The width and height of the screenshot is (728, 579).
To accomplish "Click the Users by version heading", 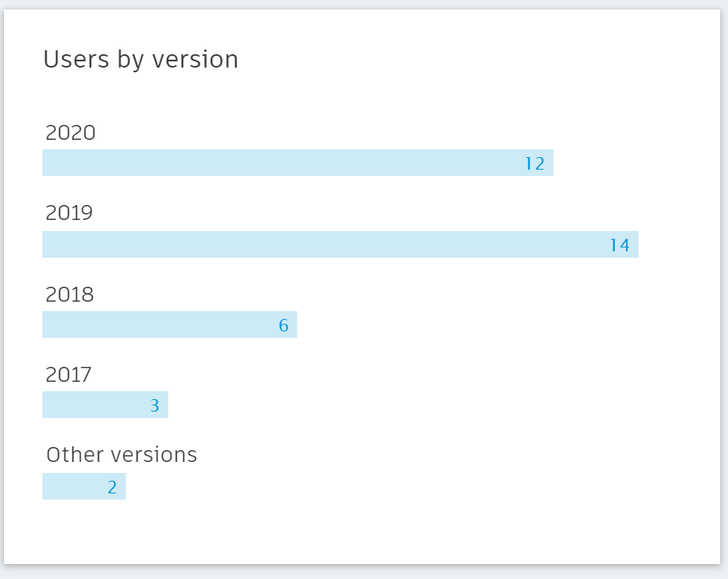I will [x=141, y=60].
